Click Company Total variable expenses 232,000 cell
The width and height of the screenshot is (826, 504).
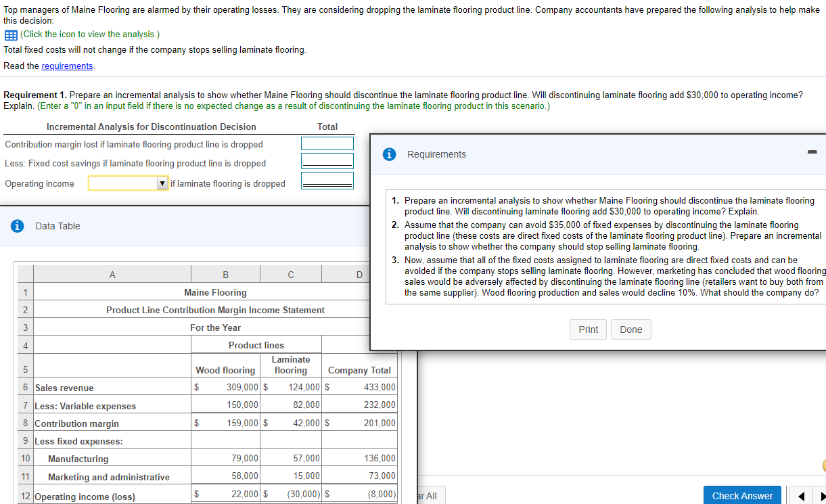coord(360,405)
